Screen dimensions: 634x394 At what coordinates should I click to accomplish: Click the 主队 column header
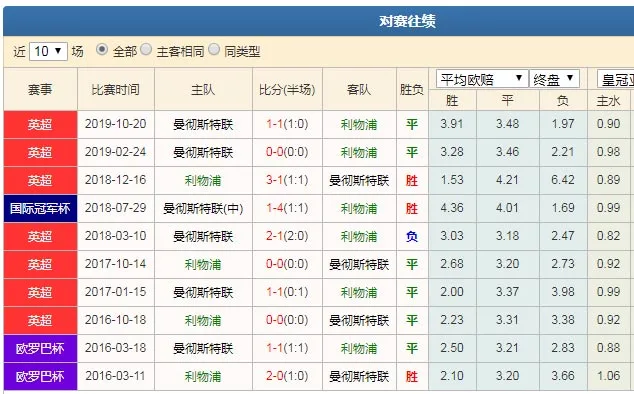pyautogui.click(x=203, y=89)
